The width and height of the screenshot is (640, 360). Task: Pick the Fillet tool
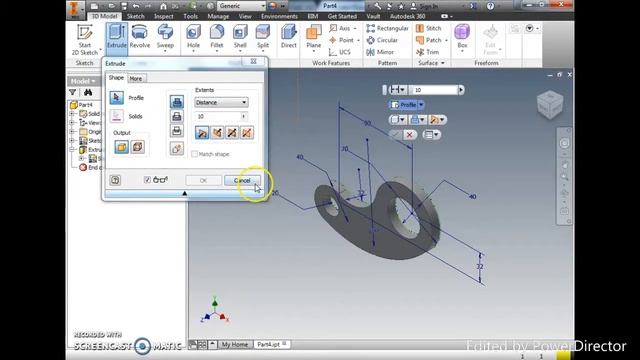click(x=216, y=37)
